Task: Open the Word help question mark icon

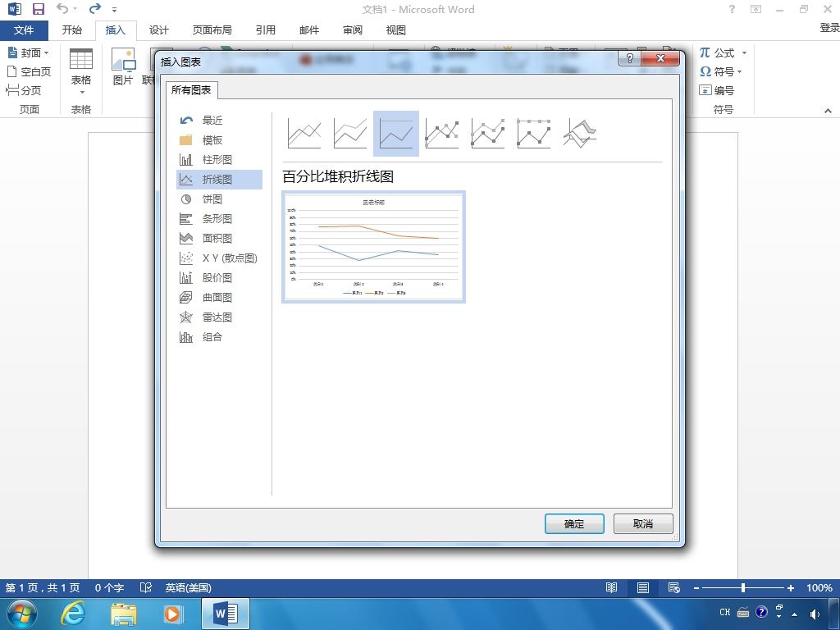Action: point(732,9)
